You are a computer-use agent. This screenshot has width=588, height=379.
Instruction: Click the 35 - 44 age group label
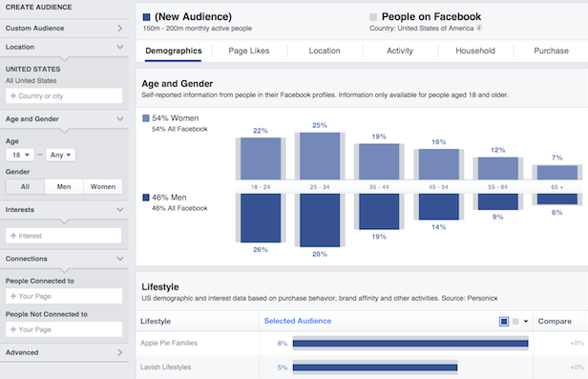coord(379,187)
